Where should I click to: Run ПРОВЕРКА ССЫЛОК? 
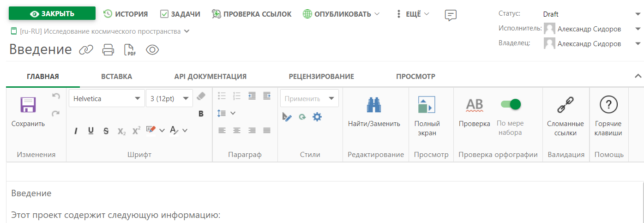[252, 14]
